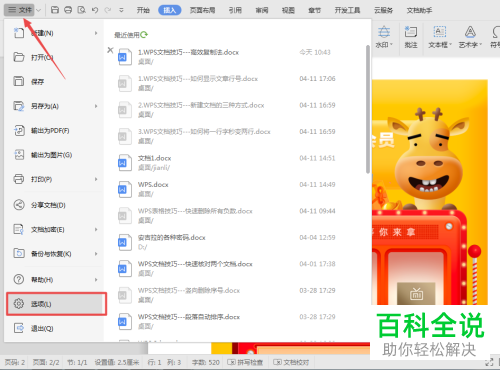Click the 打开(O) menu item
Viewport: 500px width, 370px height.
pyautogui.click(x=55, y=57)
